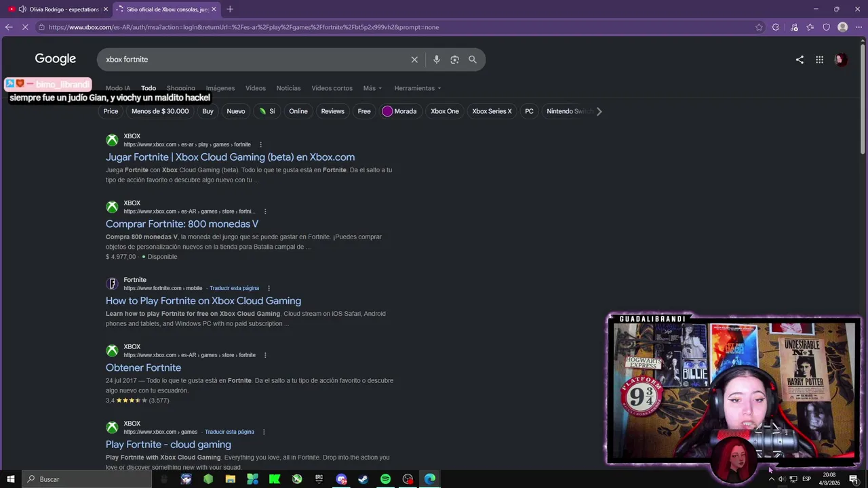Open the Google share icon

[x=800, y=60]
